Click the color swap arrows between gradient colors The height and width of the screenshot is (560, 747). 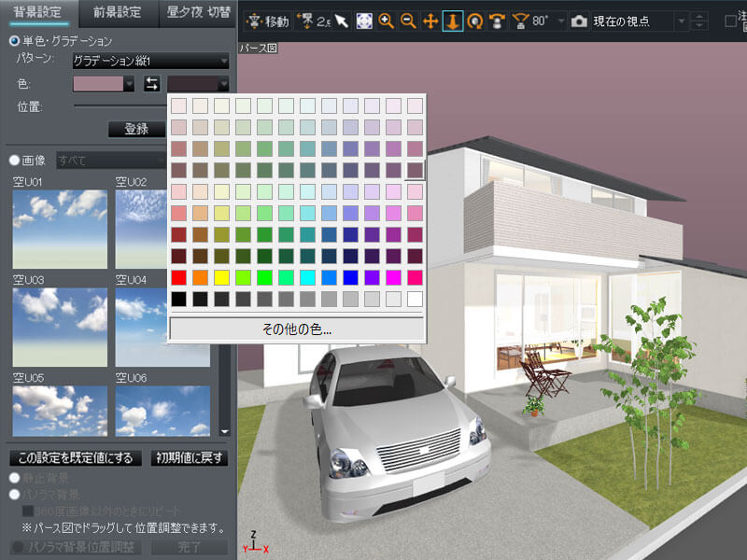150,82
